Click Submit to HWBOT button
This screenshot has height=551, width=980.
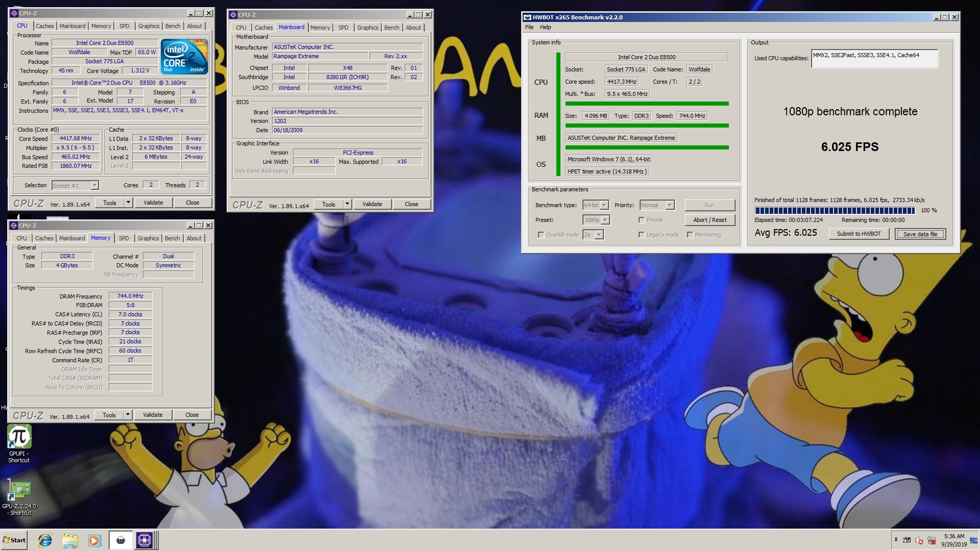(859, 234)
